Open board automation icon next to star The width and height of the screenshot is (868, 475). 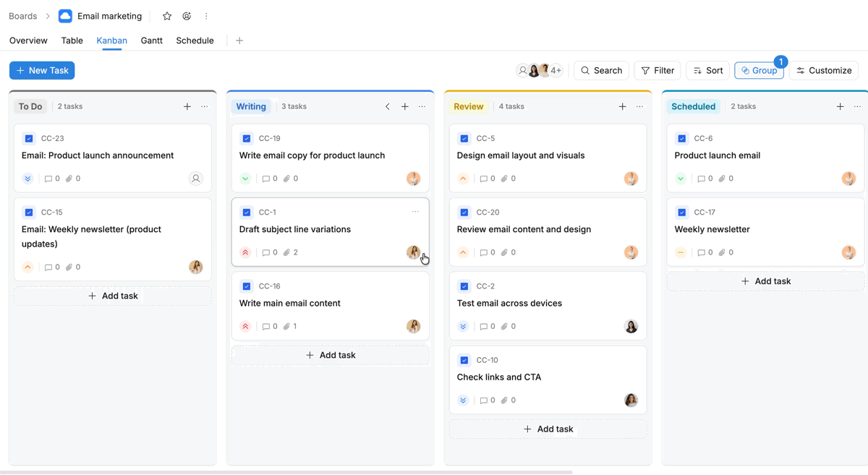coord(187,16)
